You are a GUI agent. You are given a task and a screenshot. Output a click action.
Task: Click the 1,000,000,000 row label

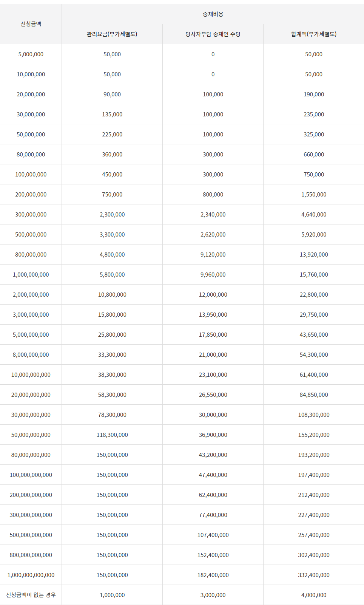[31, 274]
